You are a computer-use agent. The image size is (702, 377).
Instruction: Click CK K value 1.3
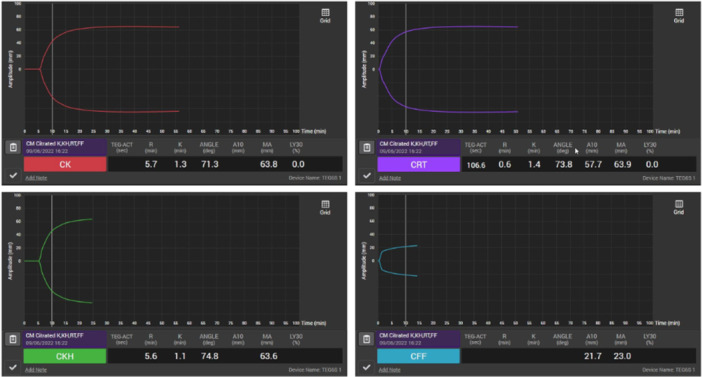pos(180,164)
